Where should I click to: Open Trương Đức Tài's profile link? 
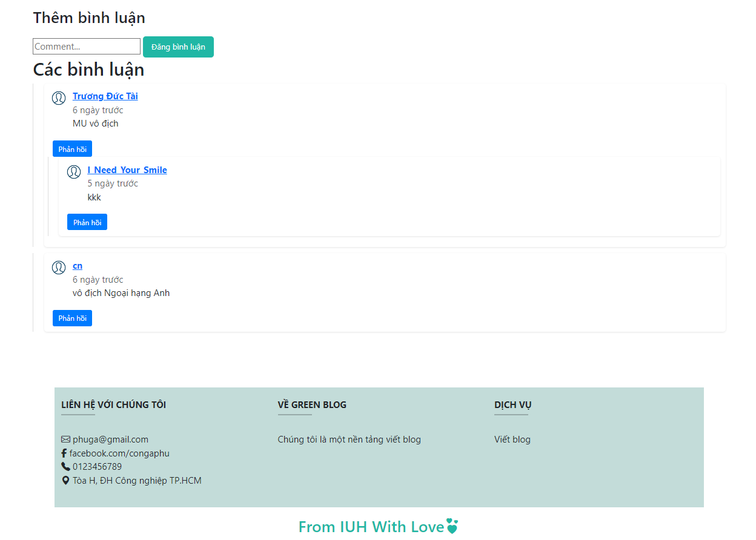[x=105, y=96]
